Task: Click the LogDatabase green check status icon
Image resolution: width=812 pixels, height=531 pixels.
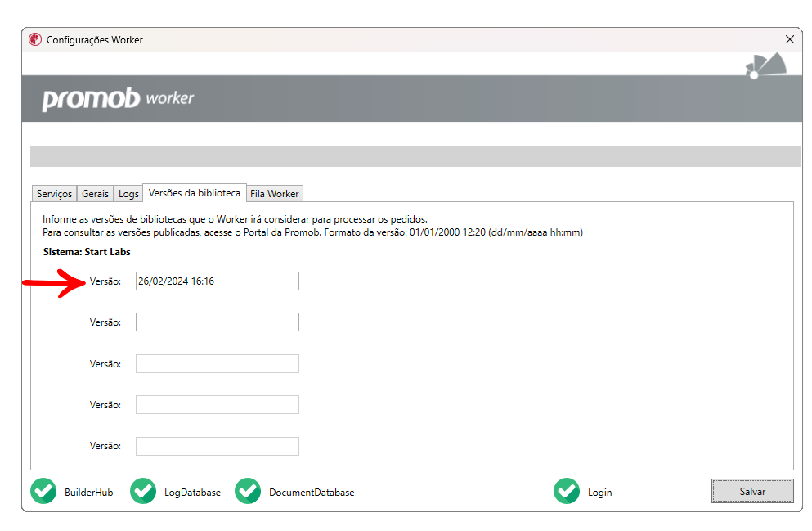Action: 143,491
